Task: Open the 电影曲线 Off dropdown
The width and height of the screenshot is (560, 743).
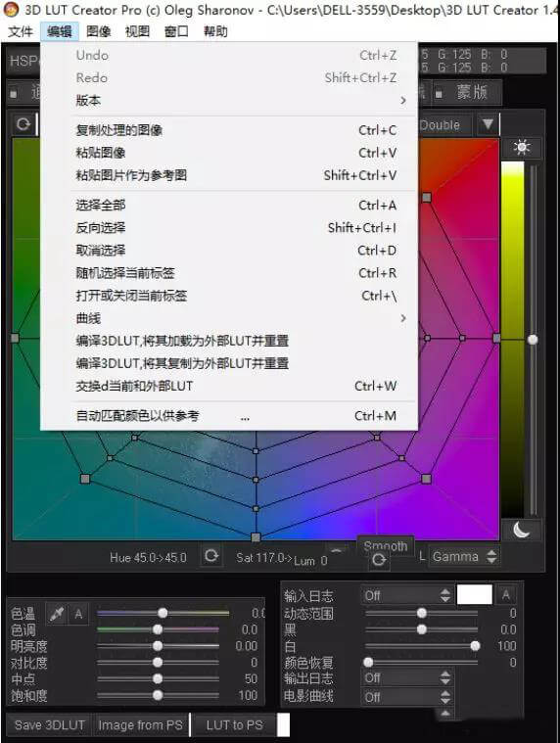Action: (407, 697)
